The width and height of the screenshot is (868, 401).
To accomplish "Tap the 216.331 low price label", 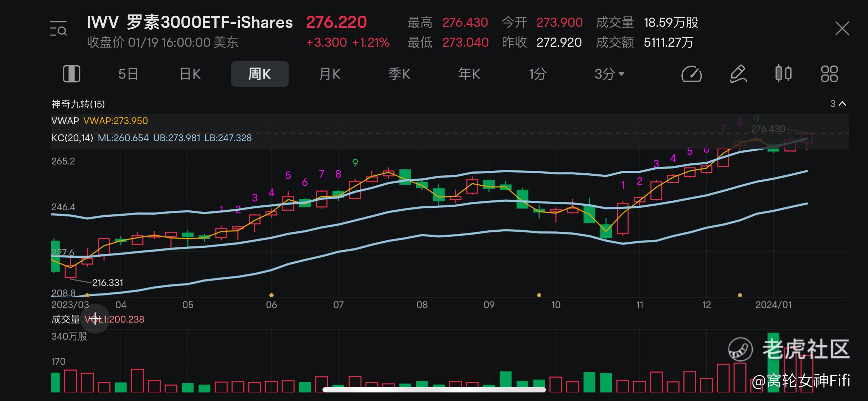I will point(108,283).
